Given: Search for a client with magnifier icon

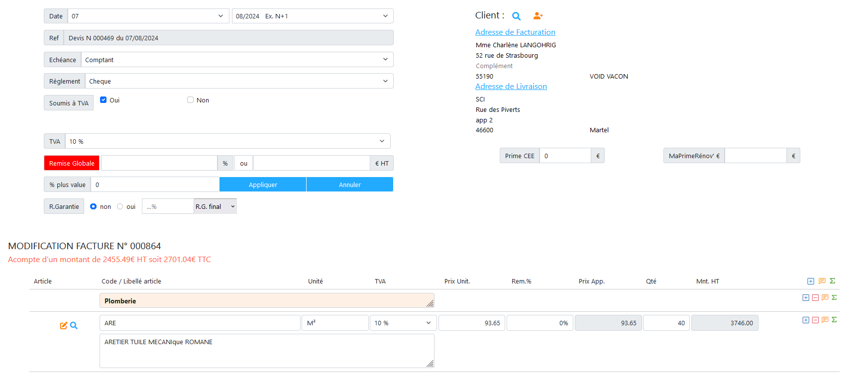Looking at the screenshot, I should click(x=517, y=16).
